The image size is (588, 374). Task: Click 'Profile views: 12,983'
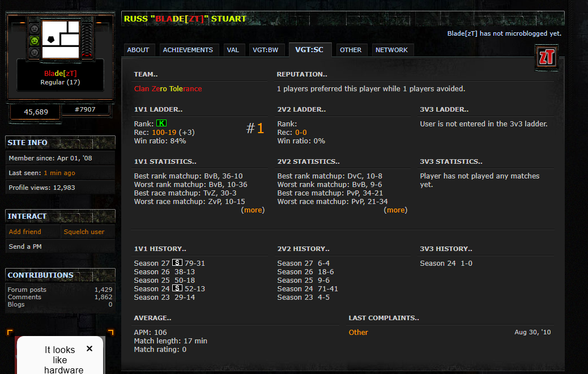pos(41,188)
